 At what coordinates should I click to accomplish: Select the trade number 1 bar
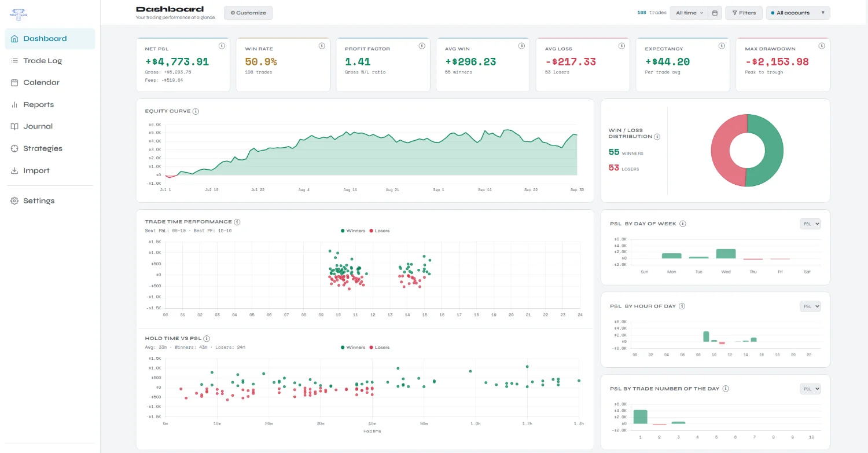(x=641, y=417)
